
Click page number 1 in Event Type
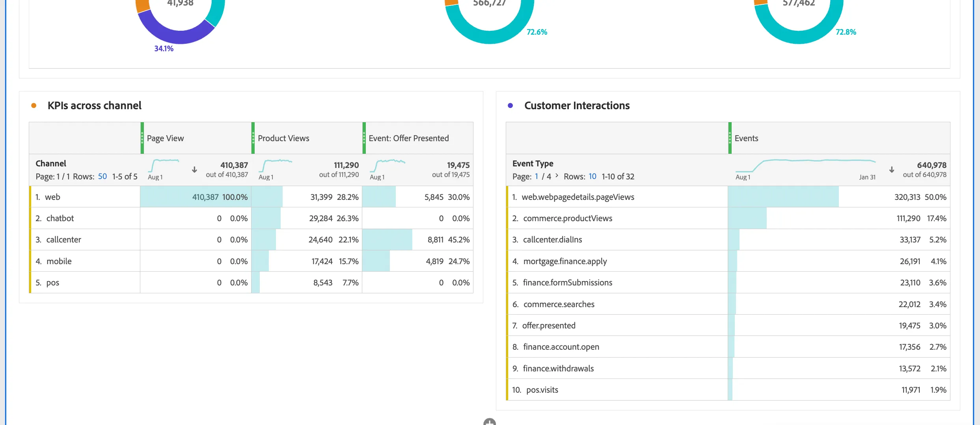(537, 176)
